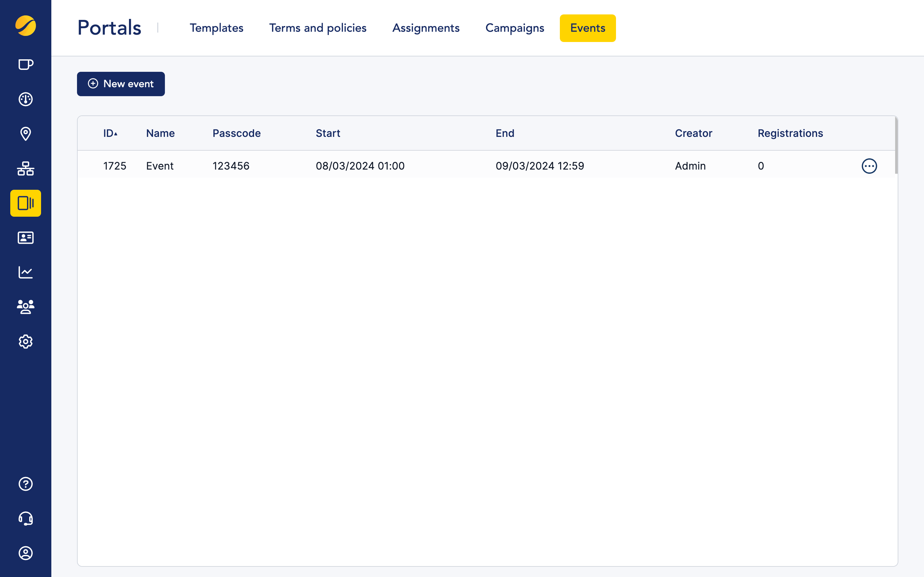924x577 pixels.
Task: Open the user account profile icon
Action: click(26, 553)
